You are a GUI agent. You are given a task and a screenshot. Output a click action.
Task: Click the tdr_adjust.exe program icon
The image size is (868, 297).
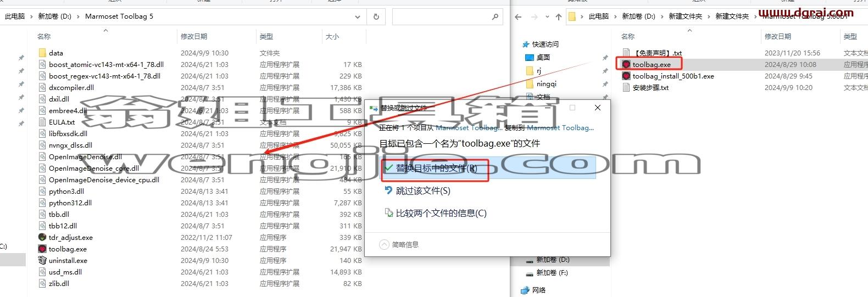point(42,237)
